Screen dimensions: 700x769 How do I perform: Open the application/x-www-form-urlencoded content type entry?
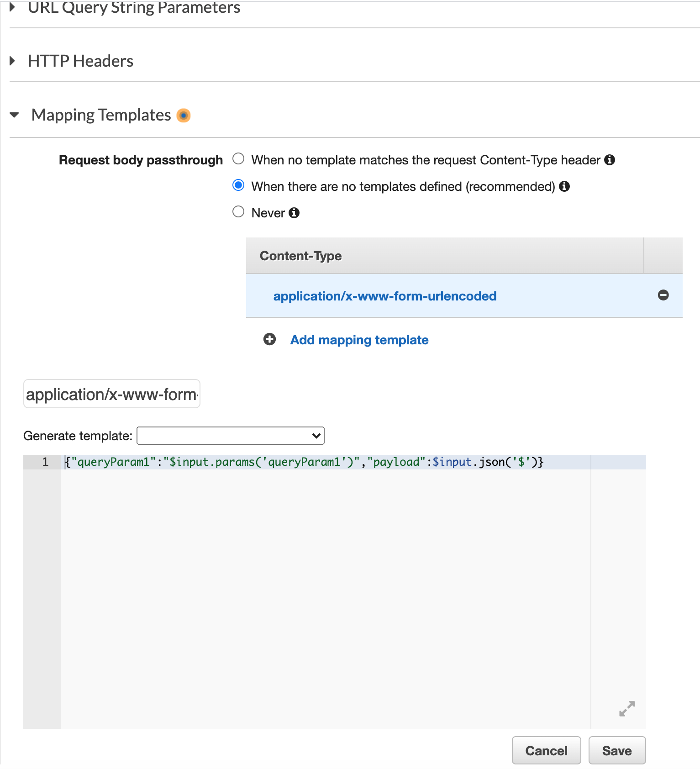[x=384, y=296]
